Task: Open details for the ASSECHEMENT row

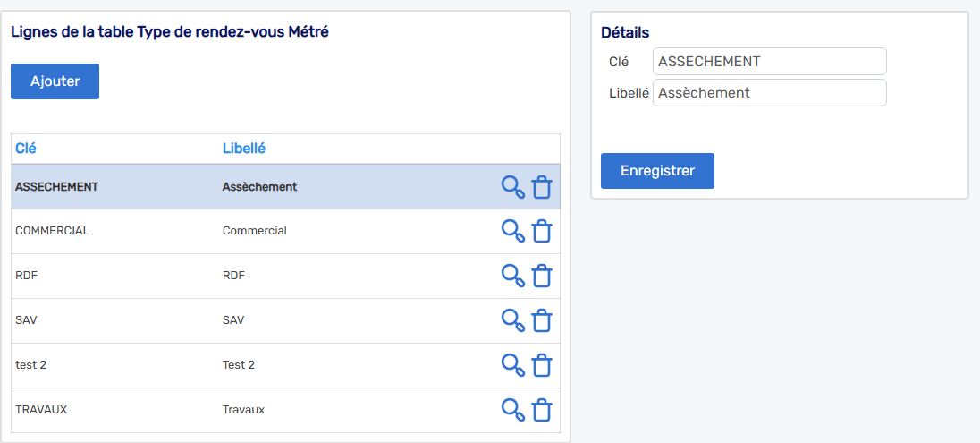Action: coord(513,187)
